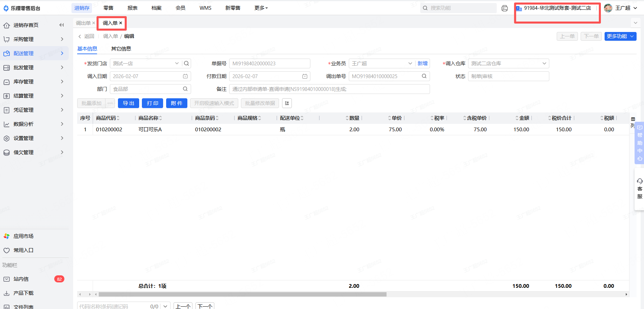Viewport: 644px width, 309px height.
Task: Click the 客服 customer service headset icon
Action: pos(640,181)
